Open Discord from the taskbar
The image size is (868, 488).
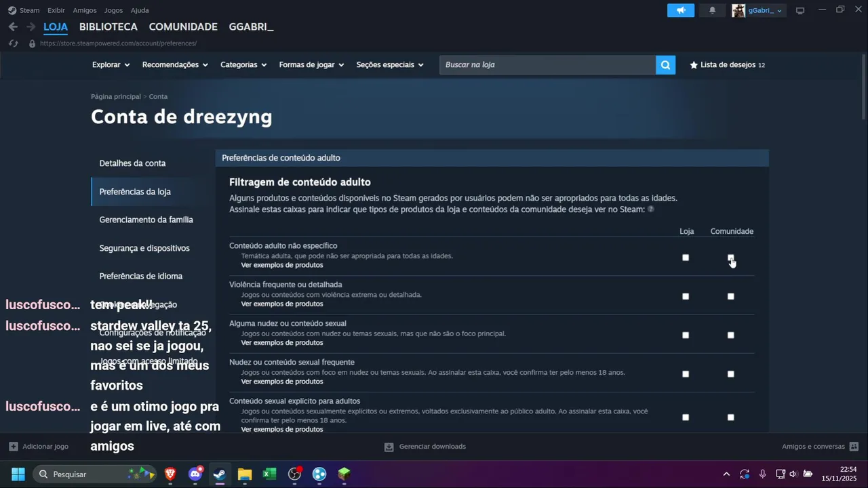pyautogui.click(x=195, y=474)
